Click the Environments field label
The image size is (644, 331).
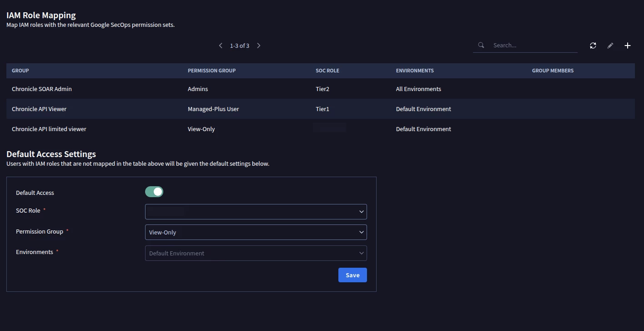tap(35, 252)
